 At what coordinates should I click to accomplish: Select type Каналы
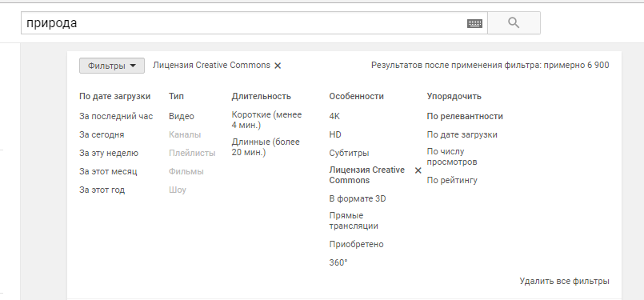(185, 134)
